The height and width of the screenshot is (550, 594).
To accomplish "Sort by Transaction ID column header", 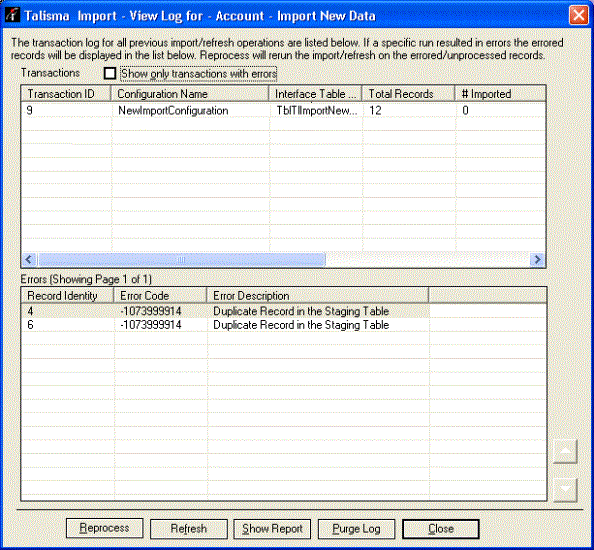I will click(66, 94).
